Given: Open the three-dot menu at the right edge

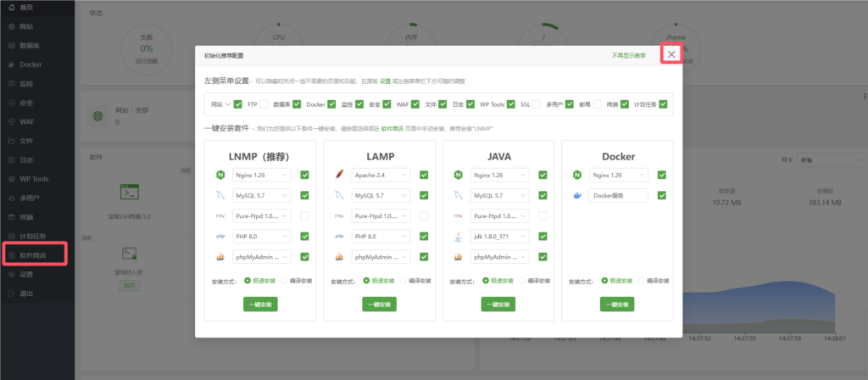Looking at the screenshot, I should [x=865, y=97].
